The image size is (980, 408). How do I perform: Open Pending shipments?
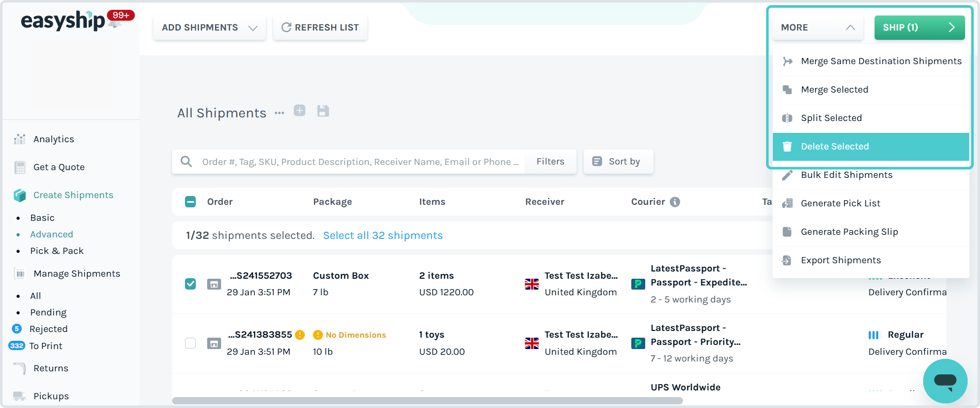(x=49, y=313)
